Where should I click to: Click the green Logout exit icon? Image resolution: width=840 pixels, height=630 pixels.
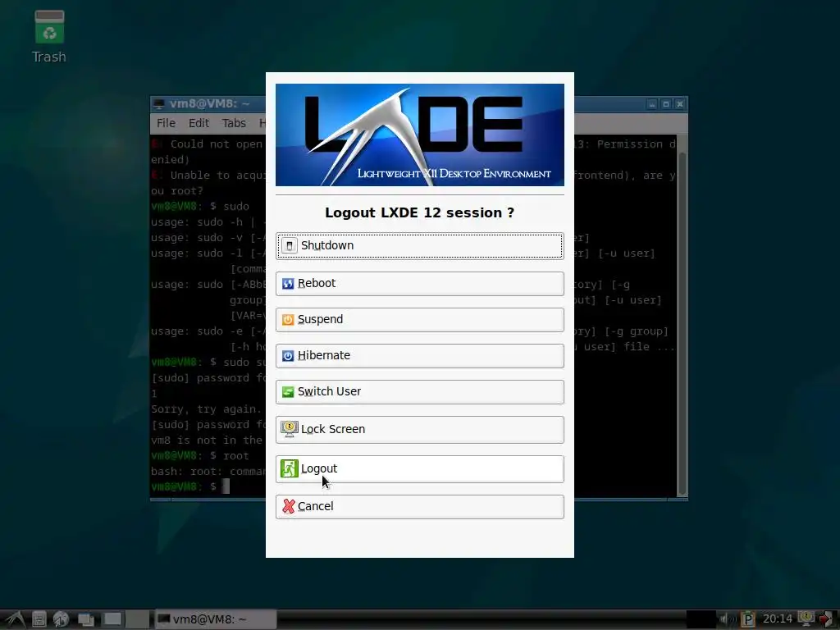tap(290, 468)
